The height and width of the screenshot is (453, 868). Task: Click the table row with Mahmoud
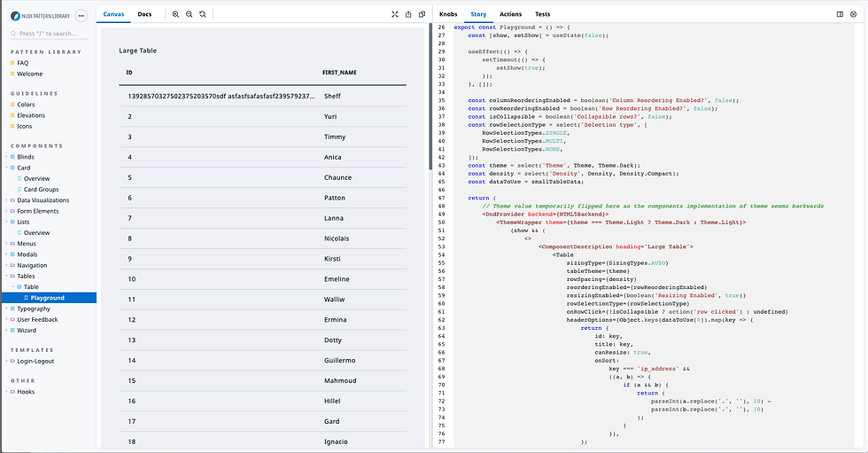[262, 381]
